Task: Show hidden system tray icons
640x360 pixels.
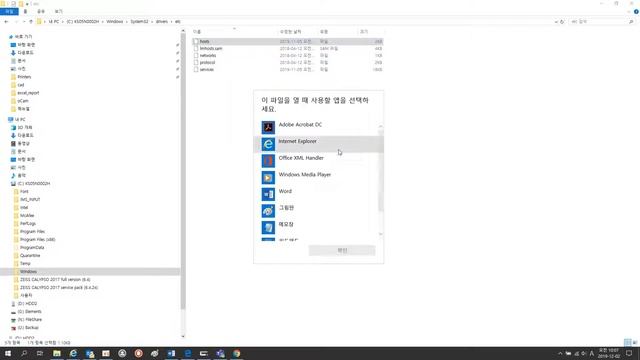Action: click(560, 353)
